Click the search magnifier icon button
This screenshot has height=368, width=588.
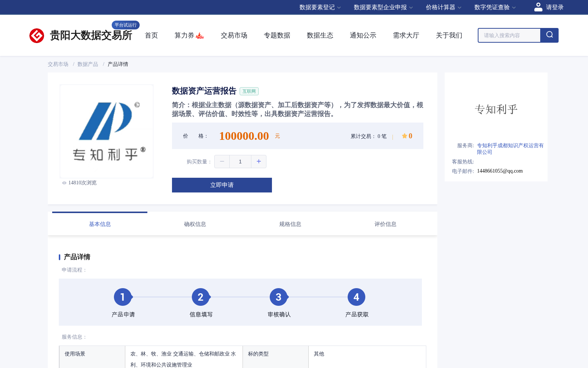pos(549,35)
